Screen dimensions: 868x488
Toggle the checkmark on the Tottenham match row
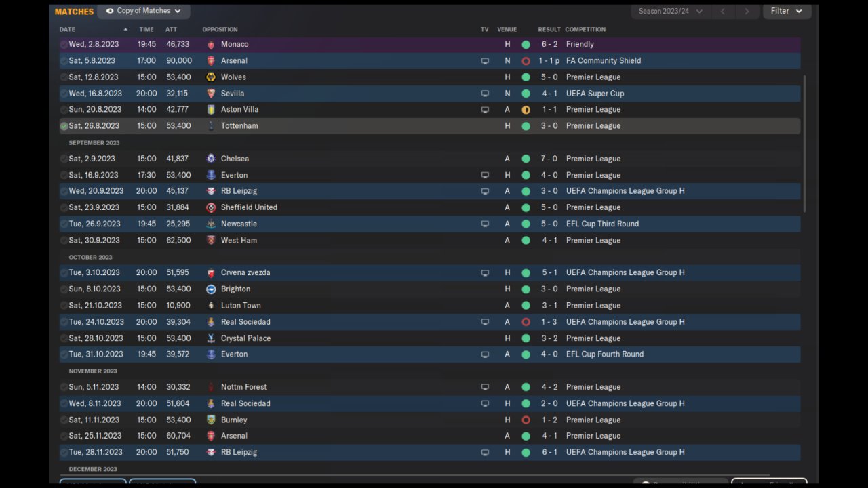pyautogui.click(x=64, y=126)
